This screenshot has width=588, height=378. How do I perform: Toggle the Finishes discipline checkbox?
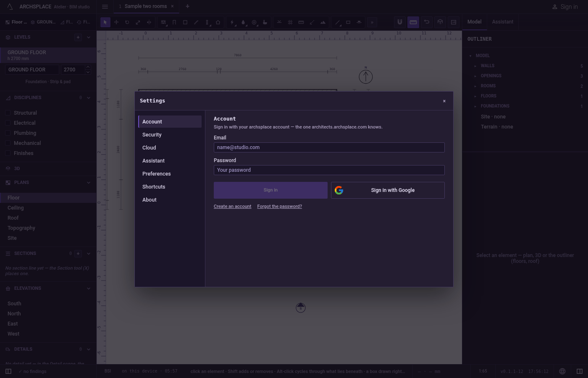[x=8, y=153]
